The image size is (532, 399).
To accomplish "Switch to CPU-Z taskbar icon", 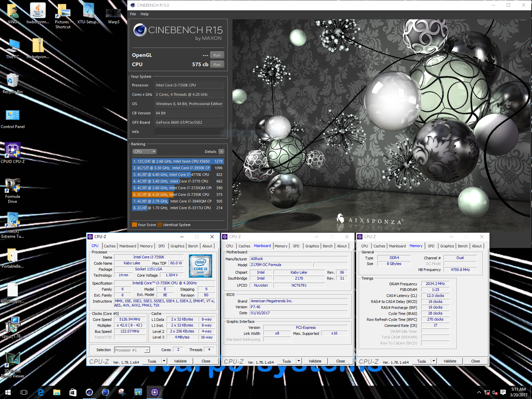I will point(155,392).
